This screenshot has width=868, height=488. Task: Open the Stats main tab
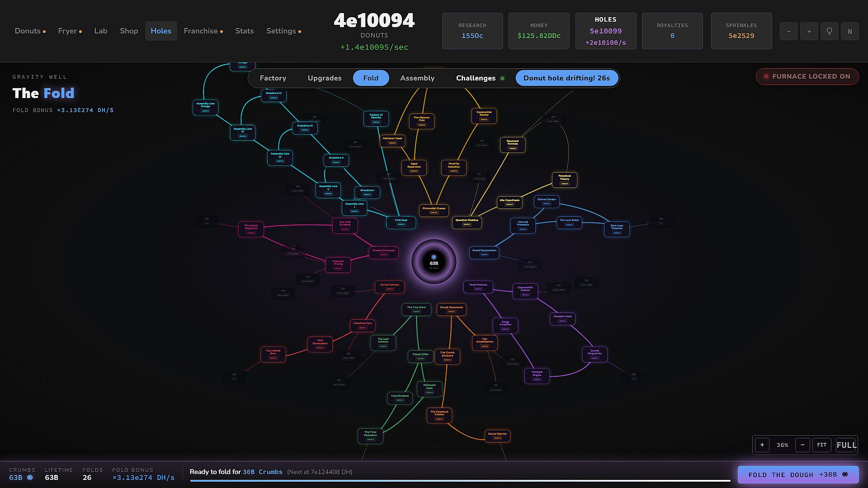(244, 31)
